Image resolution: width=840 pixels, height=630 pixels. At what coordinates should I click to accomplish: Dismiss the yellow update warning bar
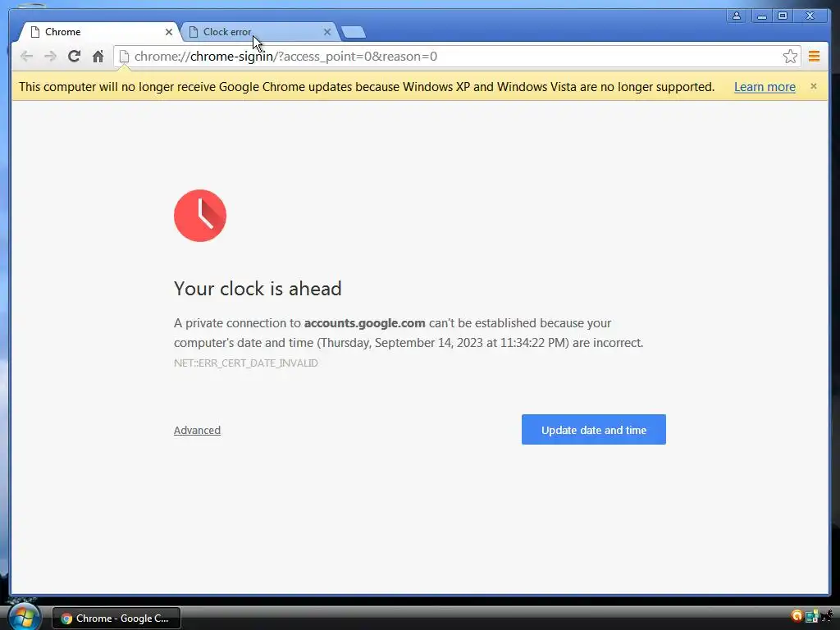click(x=813, y=86)
